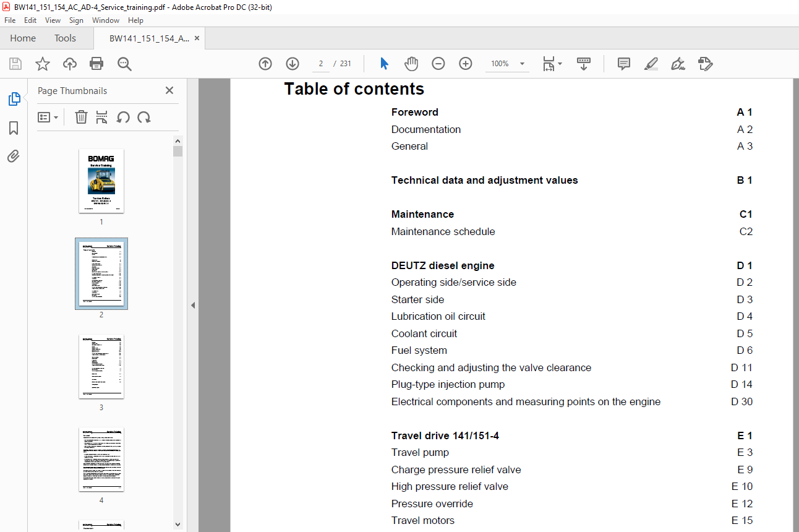Open the View menu
The width and height of the screenshot is (799, 532).
pyautogui.click(x=53, y=20)
